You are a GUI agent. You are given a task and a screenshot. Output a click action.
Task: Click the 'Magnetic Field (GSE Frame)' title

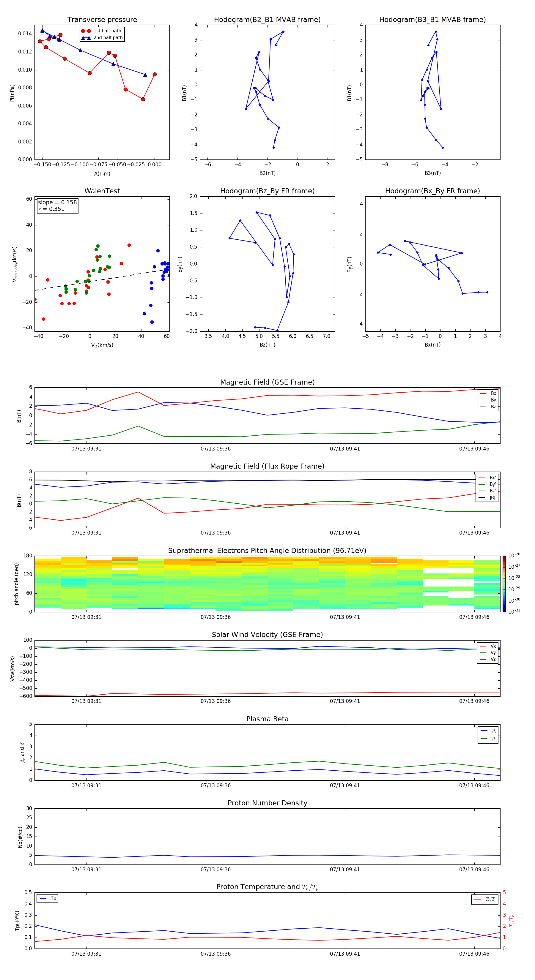[x=267, y=382]
